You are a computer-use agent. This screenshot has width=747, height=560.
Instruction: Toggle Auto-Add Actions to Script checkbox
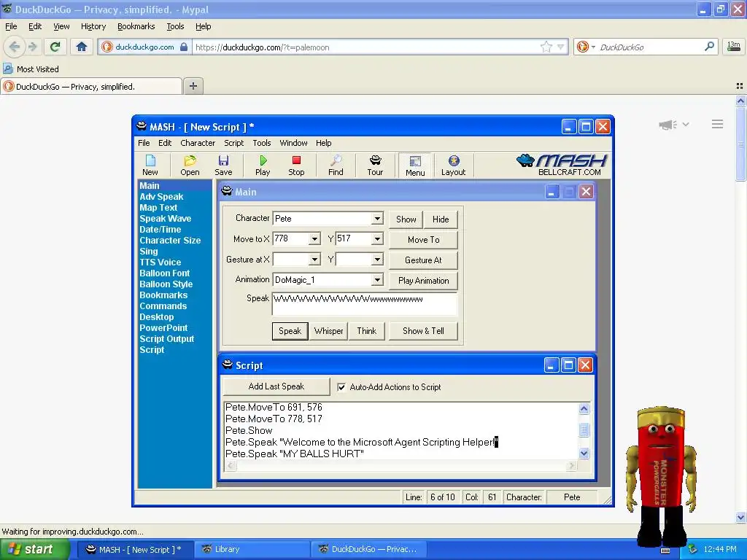point(341,387)
